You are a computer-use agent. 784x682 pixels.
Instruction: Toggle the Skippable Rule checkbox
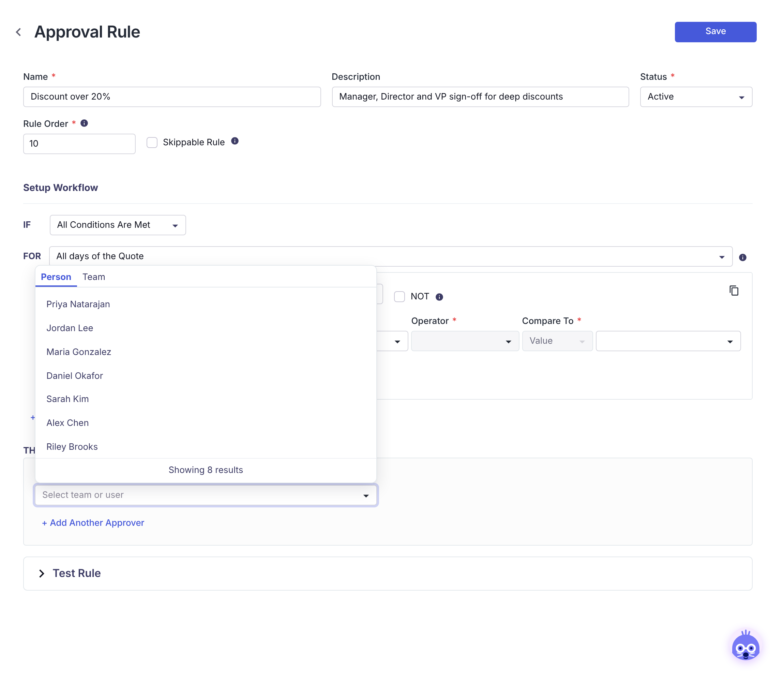(152, 143)
